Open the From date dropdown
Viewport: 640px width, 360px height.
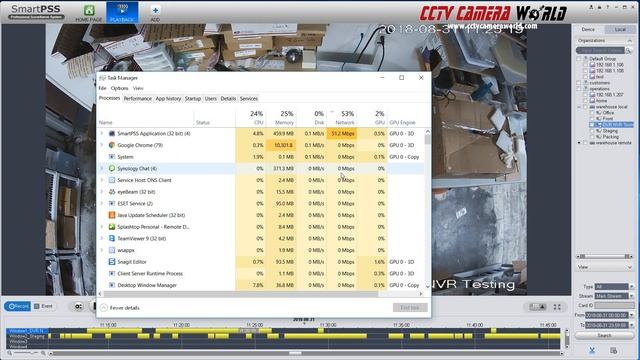631,315
